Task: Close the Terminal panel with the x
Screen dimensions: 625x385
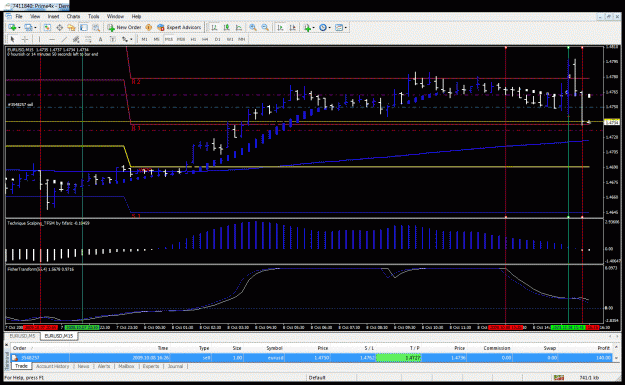Action: click(x=7, y=344)
